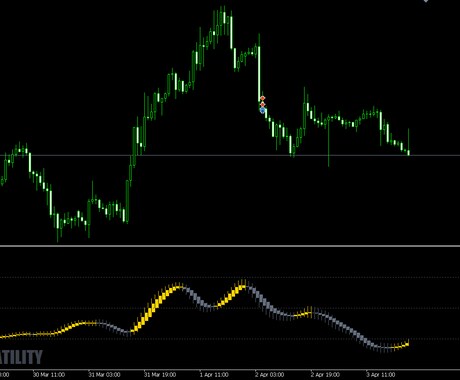This screenshot has width=460, height=380.
Task: Select the blue circle marker below the diamonds
Action: [x=262, y=110]
